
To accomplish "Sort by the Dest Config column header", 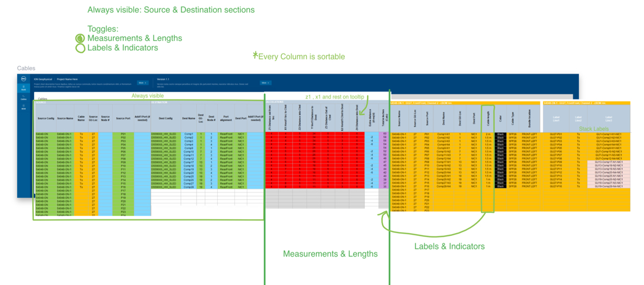I will tap(165, 118).
